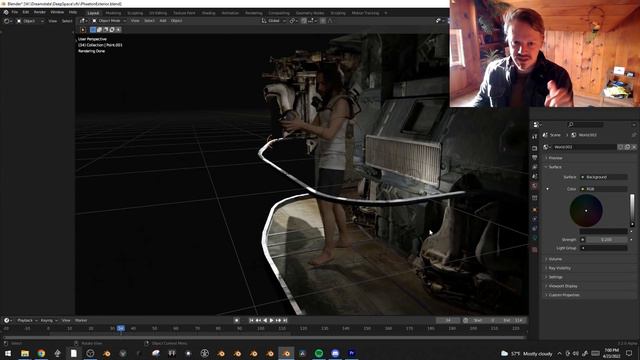
Task: Open the Scene properties tab
Action: coord(535,176)
